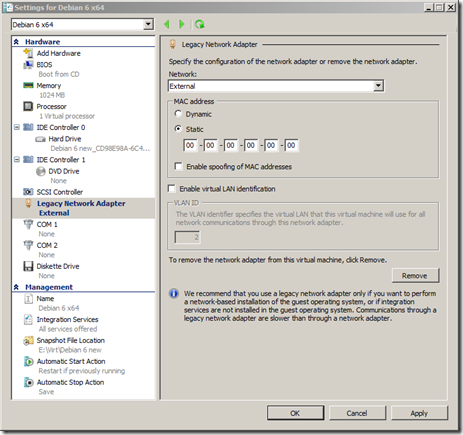Screen dimensions: 463x435
Task: Click the settings window title bar icon
Action: pyautogui.click(x=8, y=7)
